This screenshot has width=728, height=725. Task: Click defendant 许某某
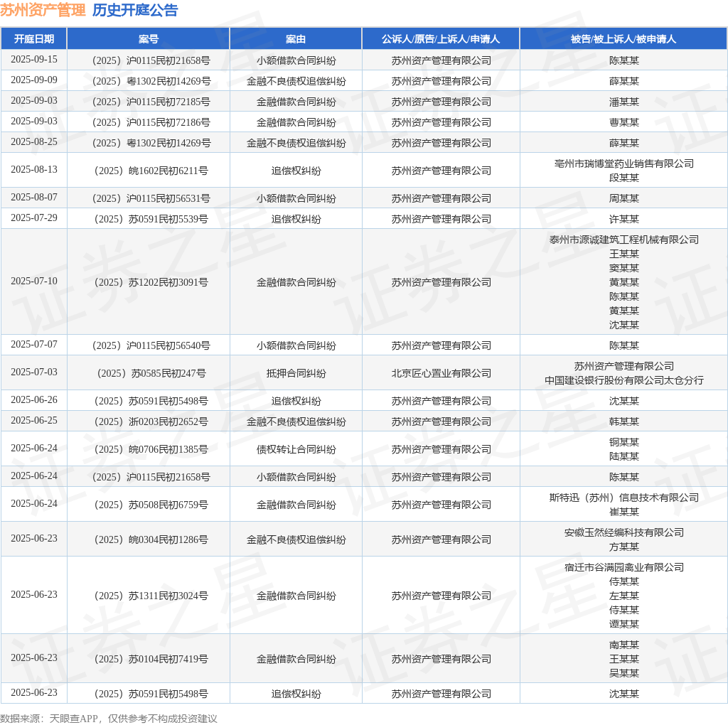click(624, 219)
